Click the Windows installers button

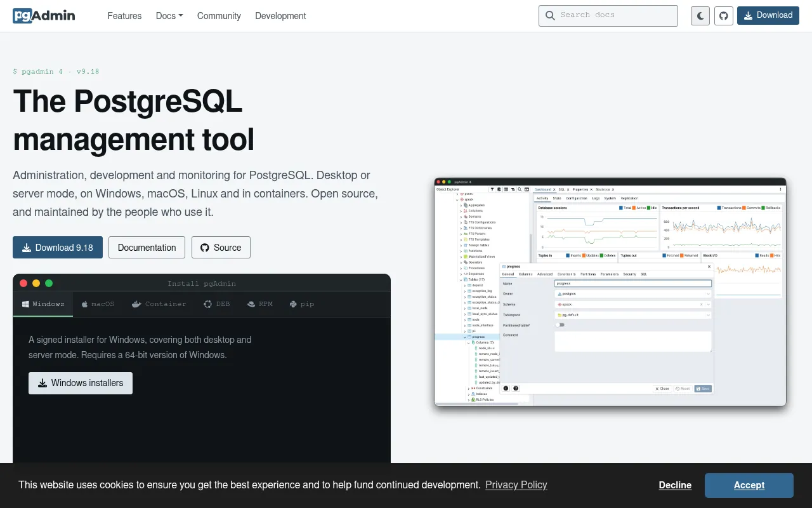81,383
